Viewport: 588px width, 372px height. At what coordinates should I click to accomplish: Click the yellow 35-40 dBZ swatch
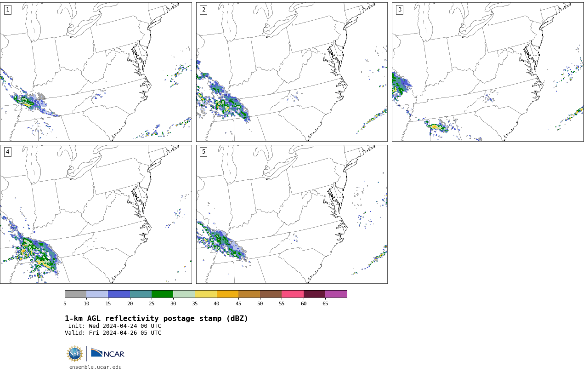[206, 294]
